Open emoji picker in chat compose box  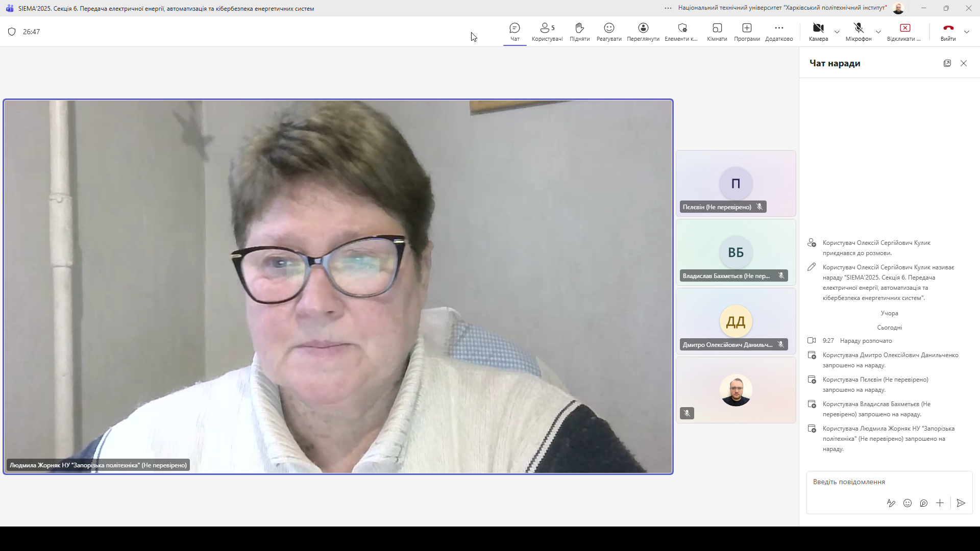click(x=908, y=503)
